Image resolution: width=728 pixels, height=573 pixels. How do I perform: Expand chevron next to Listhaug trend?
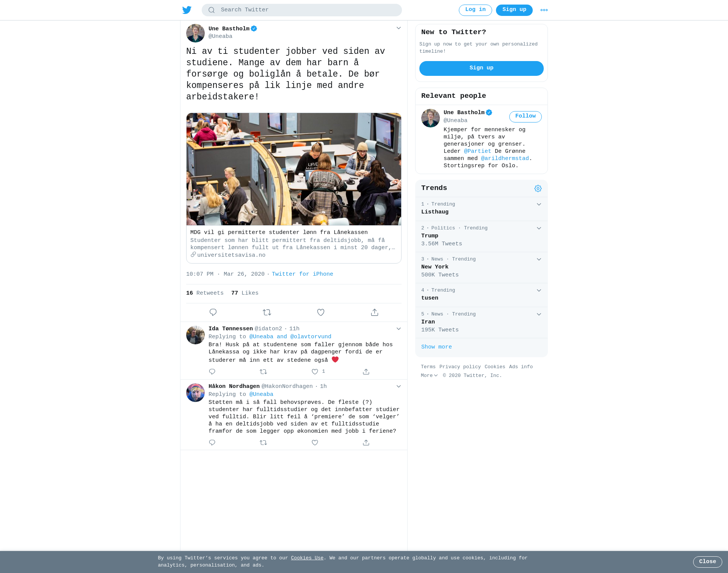539,204
